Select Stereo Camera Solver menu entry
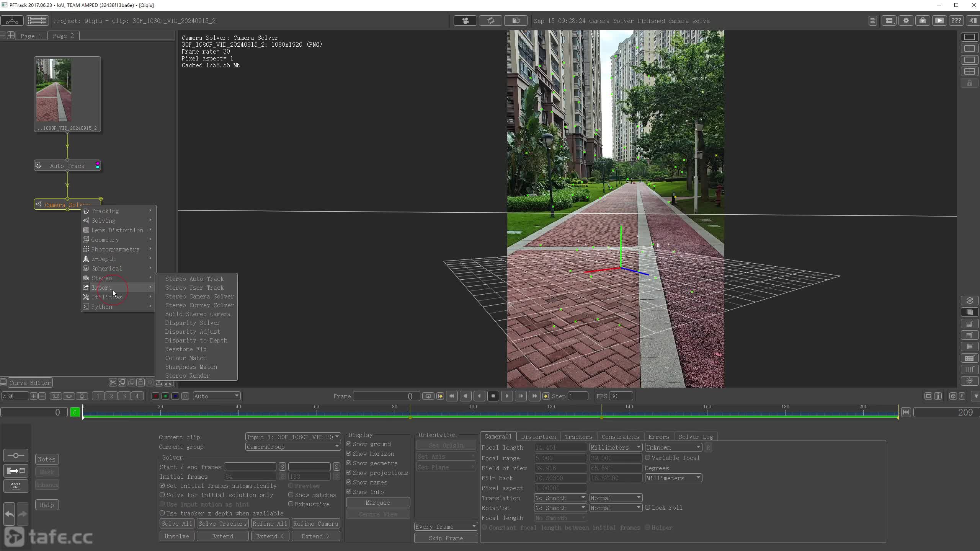 tap(199, 297)
